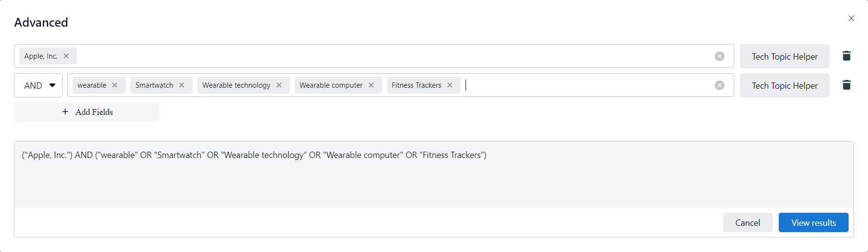Delete the first search row with trash icon
This screenshot has height=252, width=868.
tap(847, 56)
